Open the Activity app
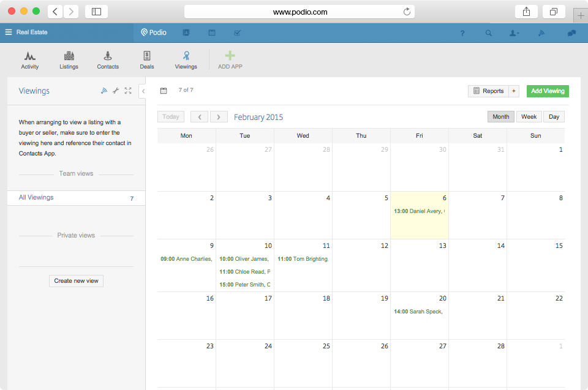The image size is (588, 390). pyautogui.click(x=29, y=59)
